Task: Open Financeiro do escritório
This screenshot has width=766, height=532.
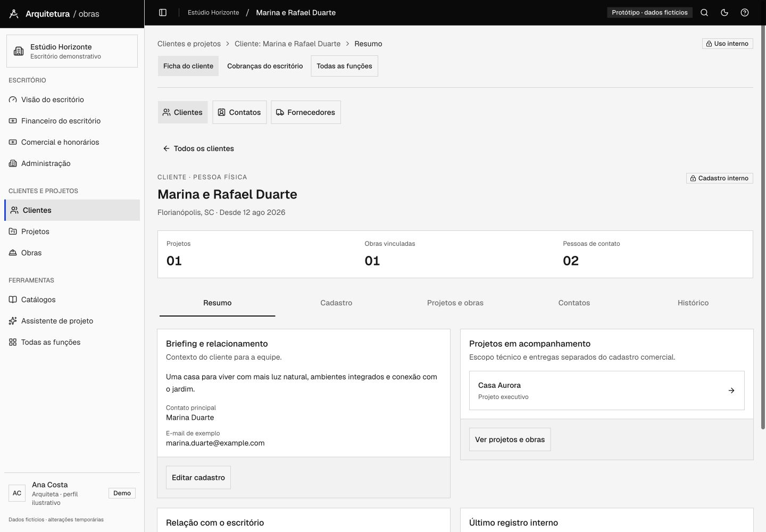Action: (x=72, y=121)
